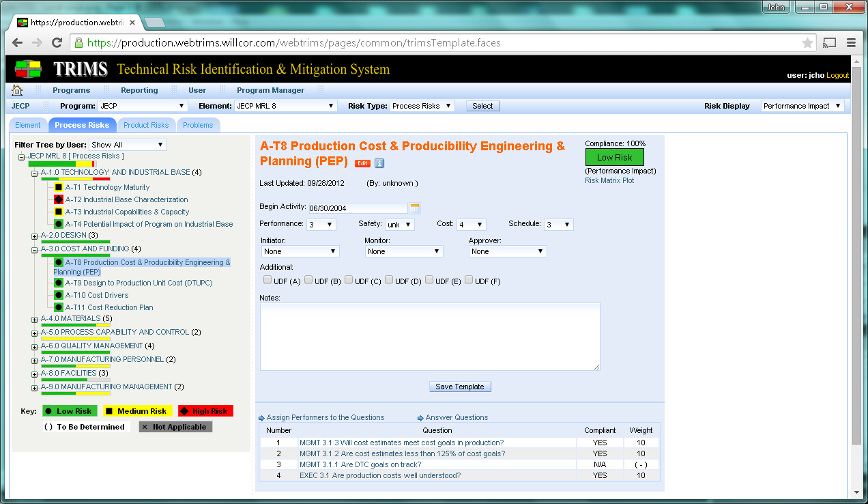
Task: Click the blue info icon beside Edit
Action: coord(380,163)
